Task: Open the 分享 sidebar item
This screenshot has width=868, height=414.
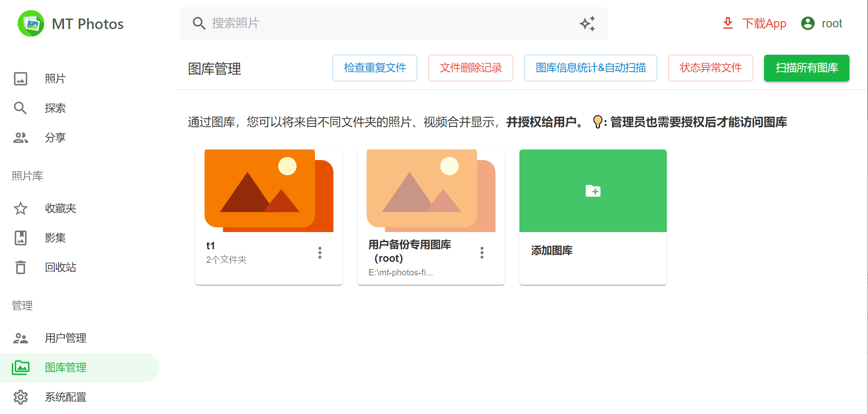Action: pos(55,138)
